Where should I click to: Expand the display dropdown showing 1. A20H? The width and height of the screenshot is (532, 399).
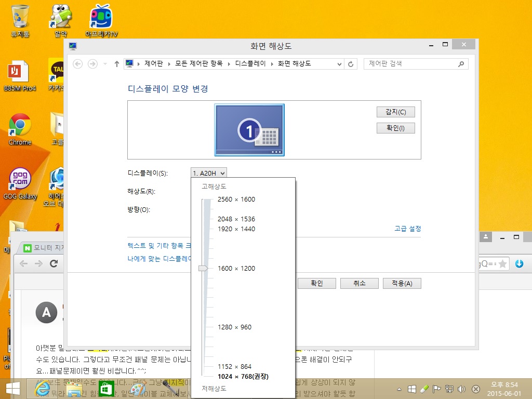click(x=209, y=173)
